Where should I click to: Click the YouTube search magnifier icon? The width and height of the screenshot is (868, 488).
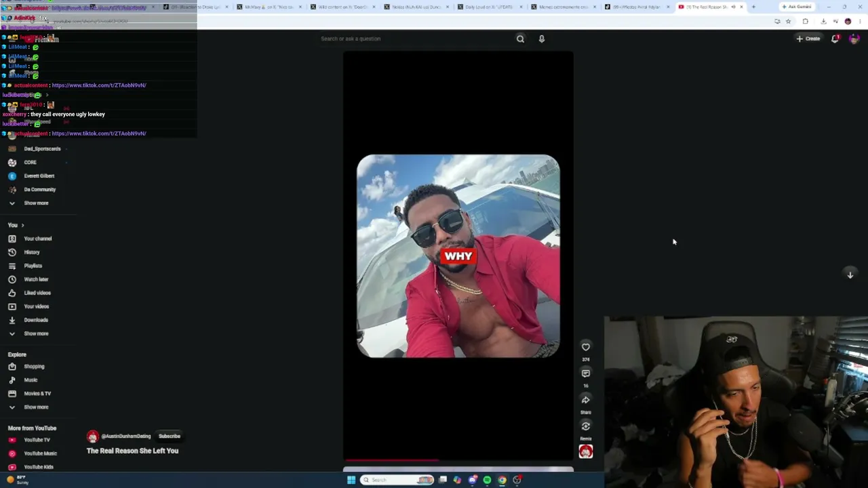pos(520,39)
